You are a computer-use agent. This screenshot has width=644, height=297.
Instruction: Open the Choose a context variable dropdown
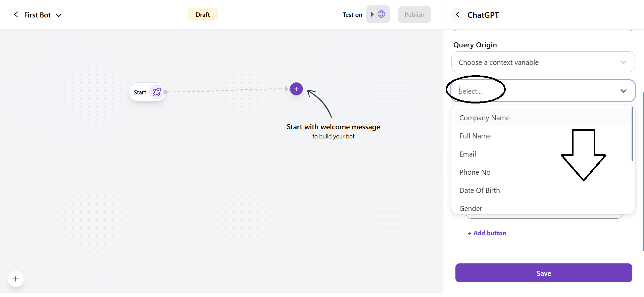[543, 62]
